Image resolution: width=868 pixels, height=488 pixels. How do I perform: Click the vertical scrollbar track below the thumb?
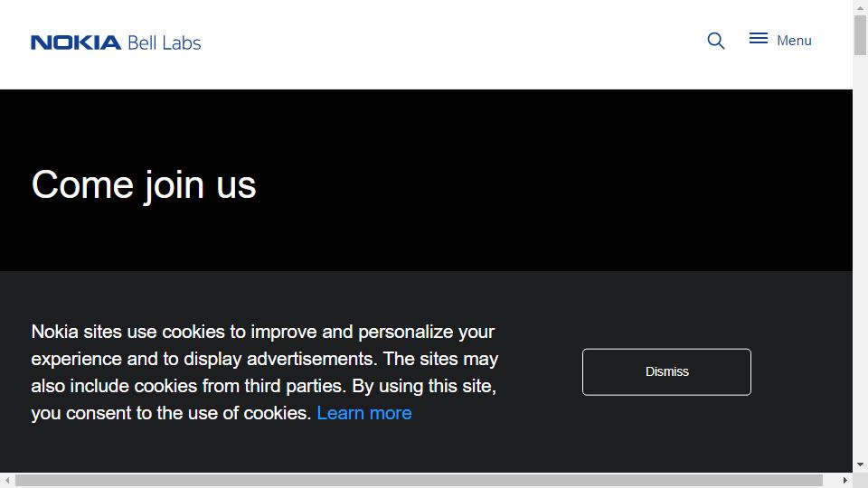pyautogui.click(x=860, y=271)
